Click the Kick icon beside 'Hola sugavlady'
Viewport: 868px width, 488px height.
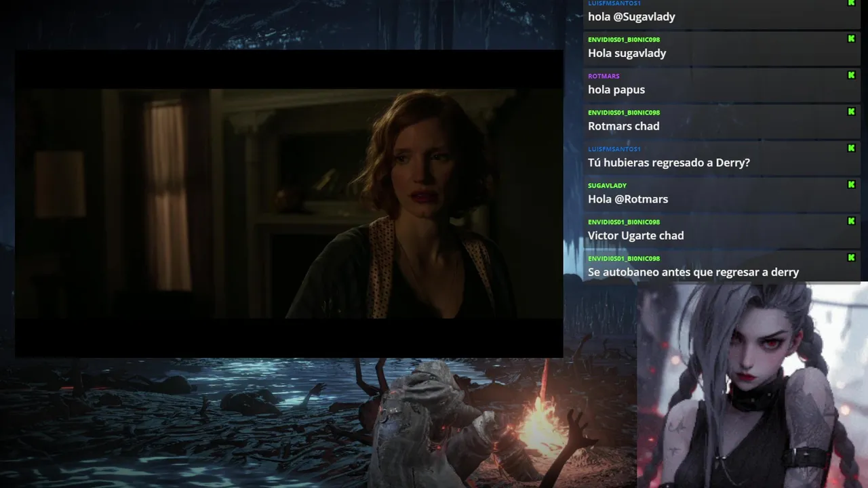click(851, 39)
